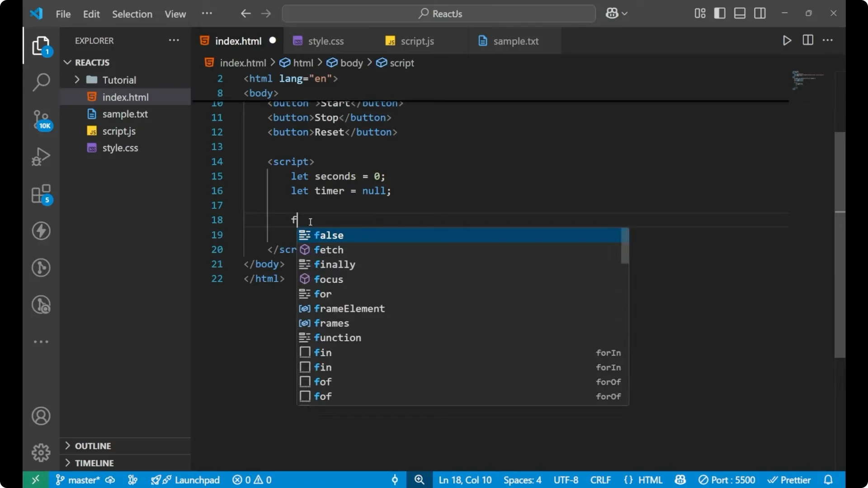Open Copilot from the status bar

[x=680, y=480]
